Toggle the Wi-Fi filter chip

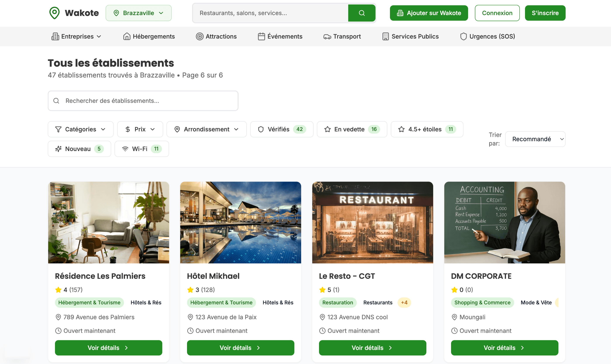(x=142, y=149)
